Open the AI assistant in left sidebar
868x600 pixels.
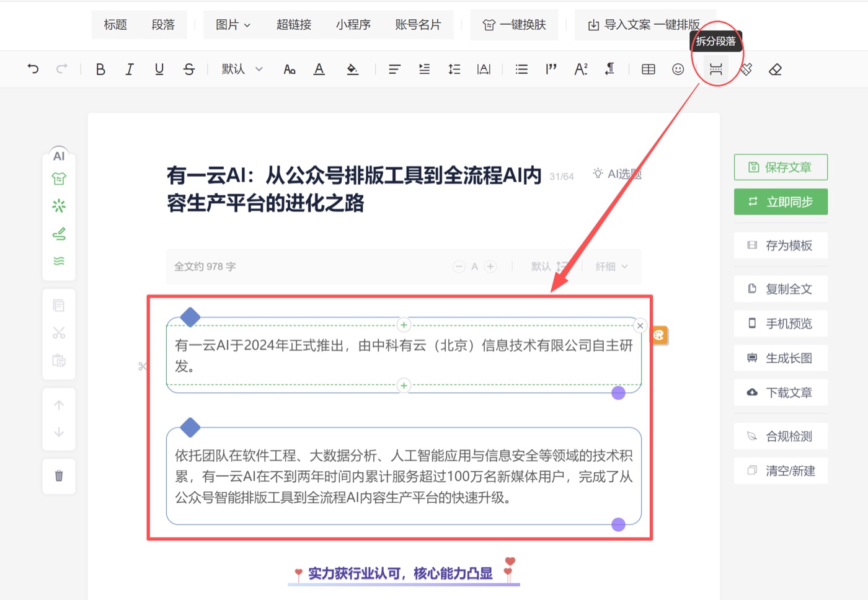(59, 156)
